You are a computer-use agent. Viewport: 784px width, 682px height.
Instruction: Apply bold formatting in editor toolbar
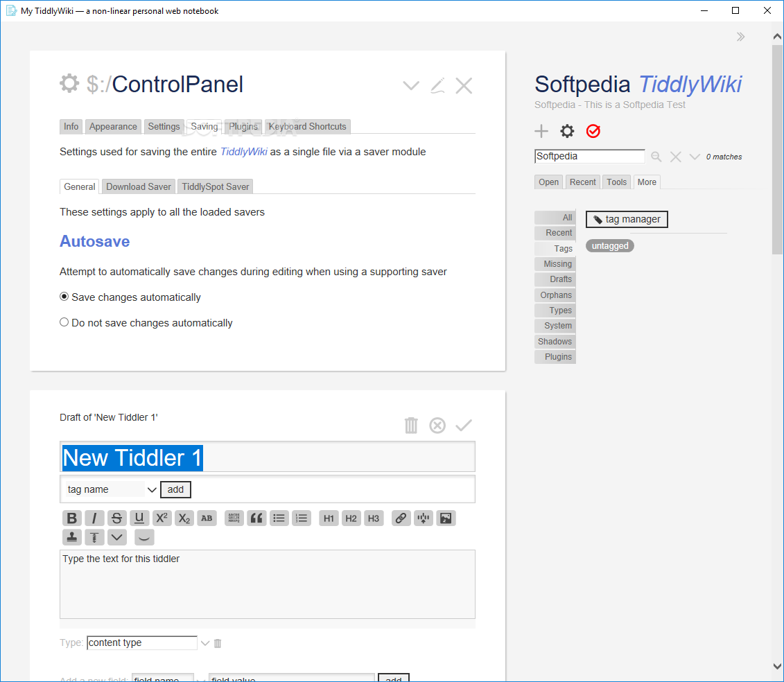pos(71,518)
